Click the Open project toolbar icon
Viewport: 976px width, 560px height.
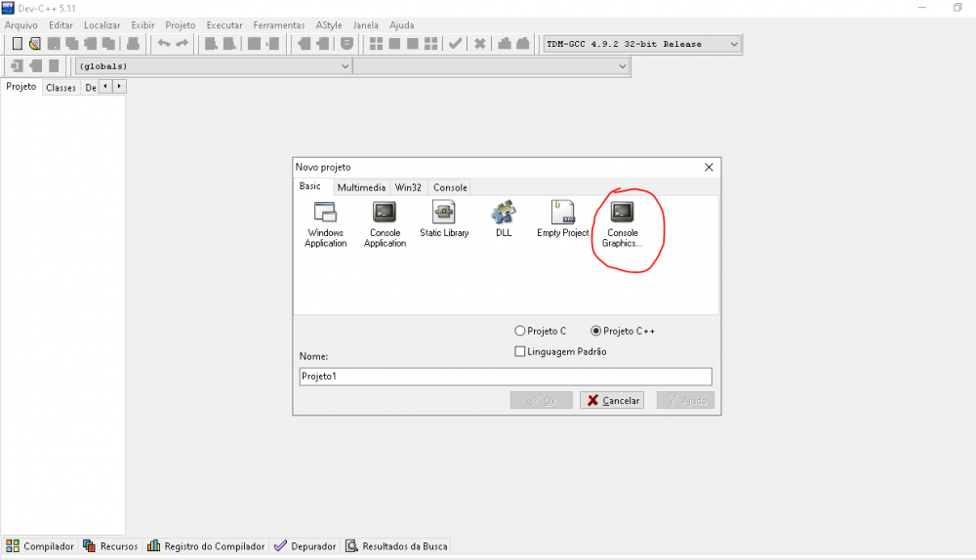click(34, 44)
